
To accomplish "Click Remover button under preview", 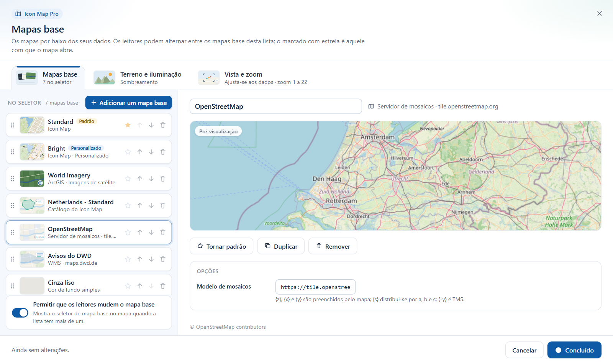I will click(x=333, y=246).
